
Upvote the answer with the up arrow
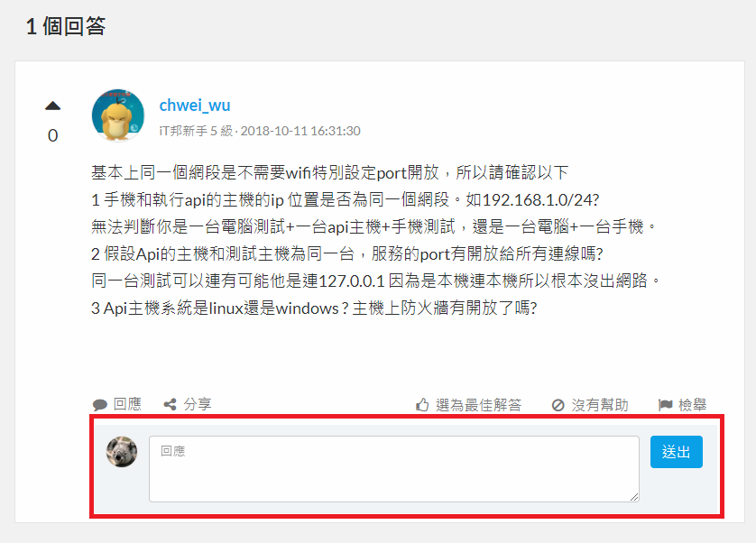pos(53,106)
